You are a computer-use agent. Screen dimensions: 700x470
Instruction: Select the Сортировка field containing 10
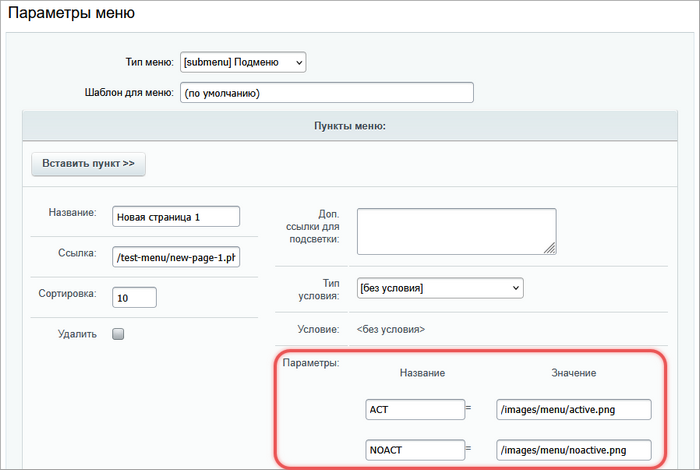(134, 297)
